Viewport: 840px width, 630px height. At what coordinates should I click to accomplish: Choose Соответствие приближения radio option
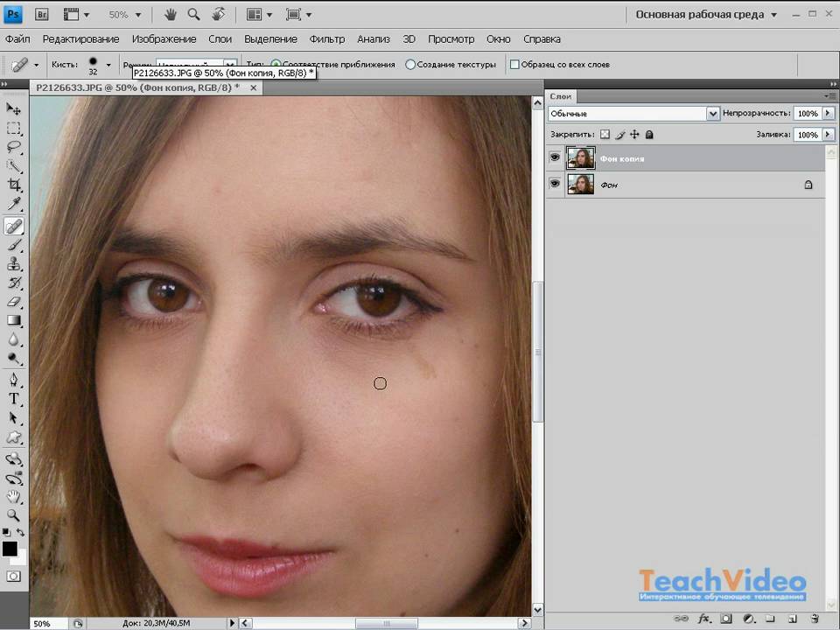click(x=276, y=64)
